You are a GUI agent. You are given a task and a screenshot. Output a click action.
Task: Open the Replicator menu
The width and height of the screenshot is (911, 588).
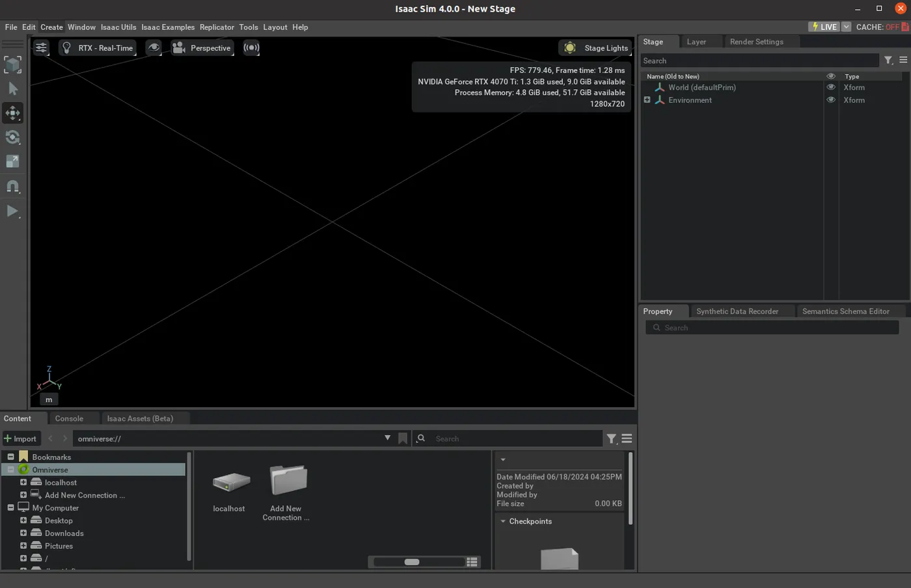217,27
